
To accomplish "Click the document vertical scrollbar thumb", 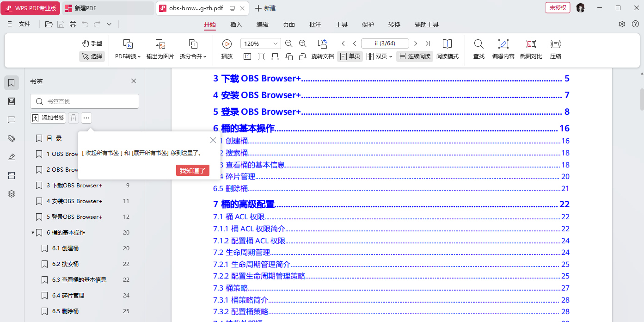I will click(642, 99).
